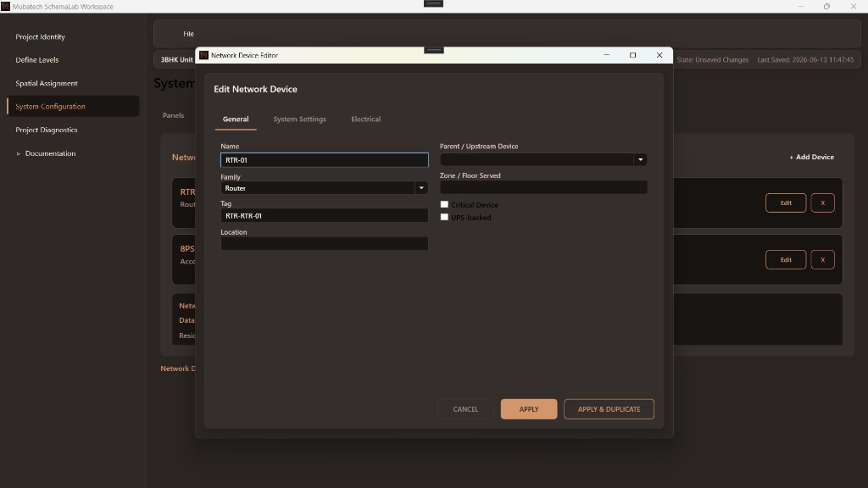Image resolution: width=868 pixels, height=488 pixels.
Task: Switch to System Settings tab
Action: [299, 119]
